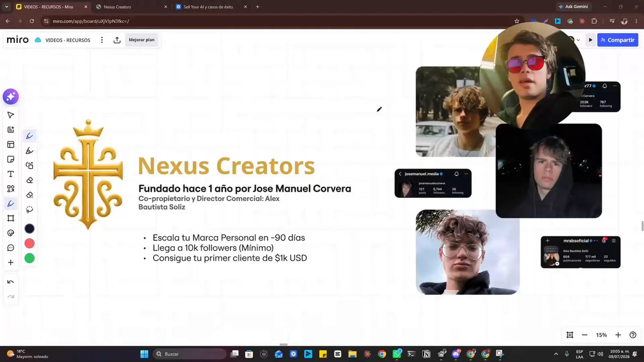This screenshot has height=362, width=644.
Task: Reload the current page
Action: 32,21
